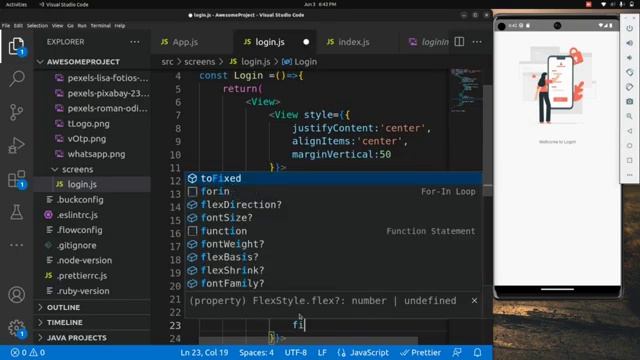640x360 pixels.
Task: Activate the emulator zoom tool
Action: (x=629, y=116)
